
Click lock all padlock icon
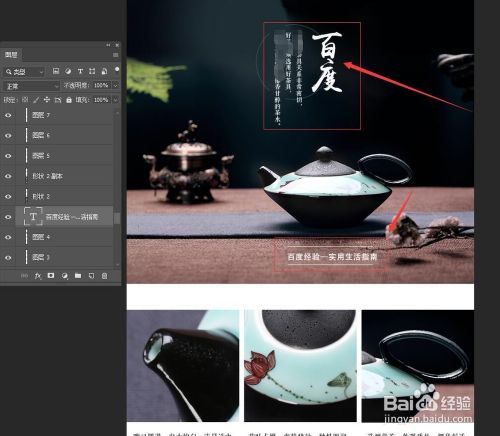(69, 100)
